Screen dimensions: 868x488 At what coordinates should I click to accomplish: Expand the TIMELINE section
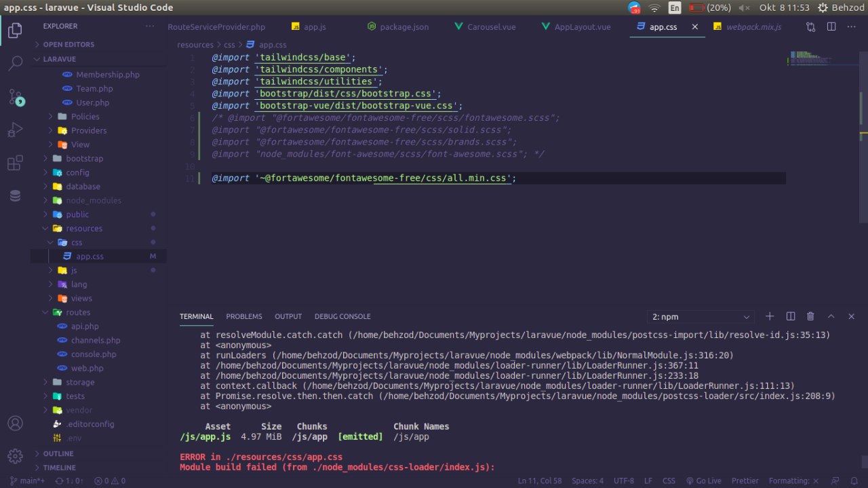click(98, 468)
